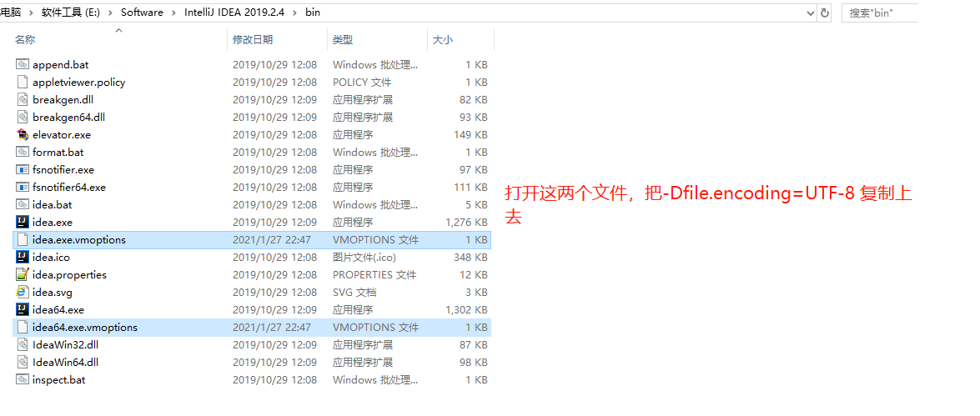Select the inspect.bat file icon

coord(23,379)
